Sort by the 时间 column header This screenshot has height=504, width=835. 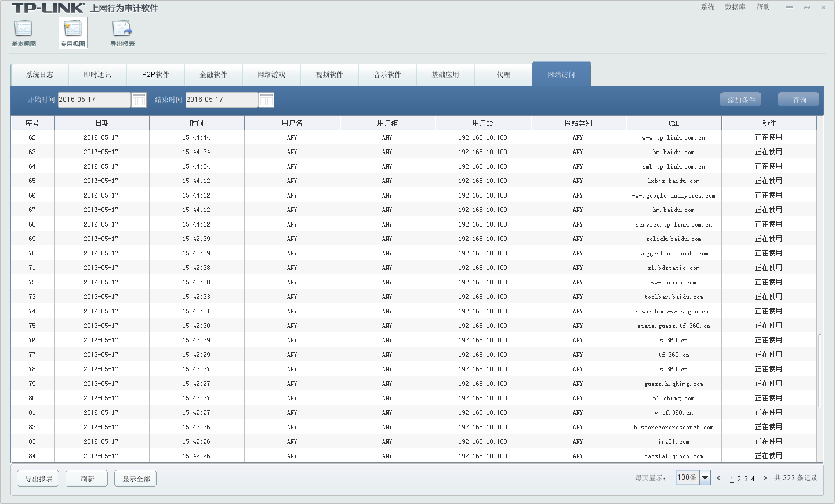click(x=197, y=123)
